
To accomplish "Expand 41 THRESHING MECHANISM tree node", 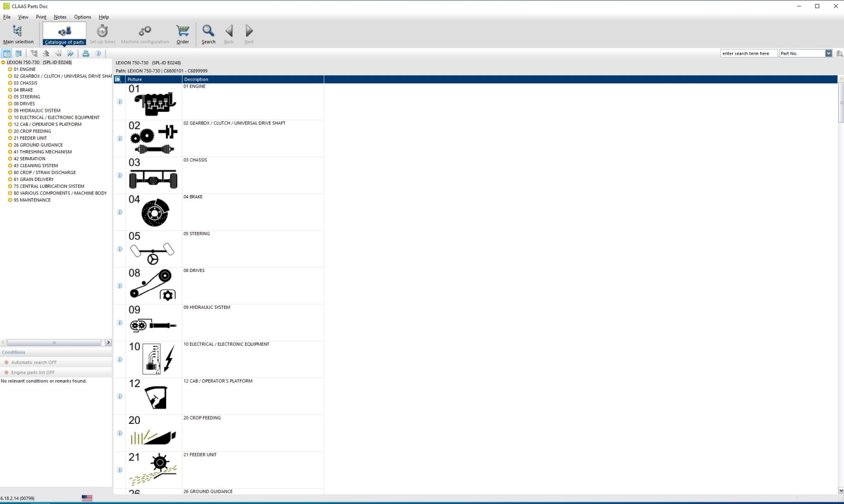I will click(x=10, y=152).
